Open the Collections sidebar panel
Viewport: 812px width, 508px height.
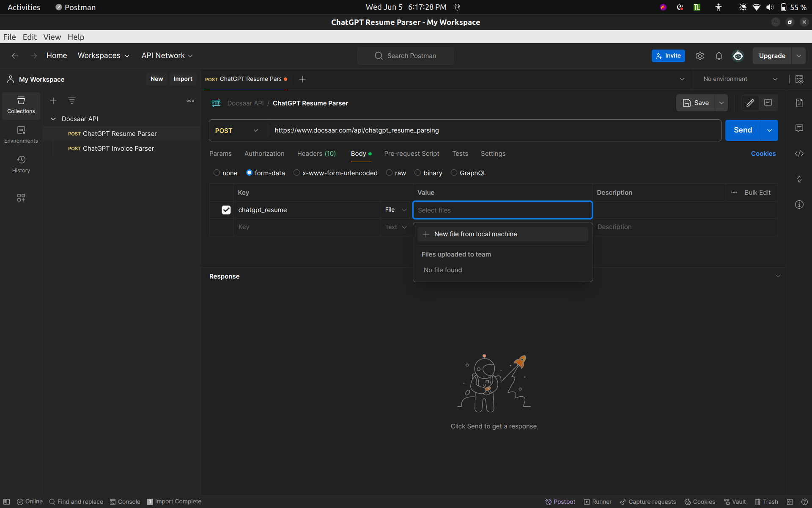pos(21,105)
